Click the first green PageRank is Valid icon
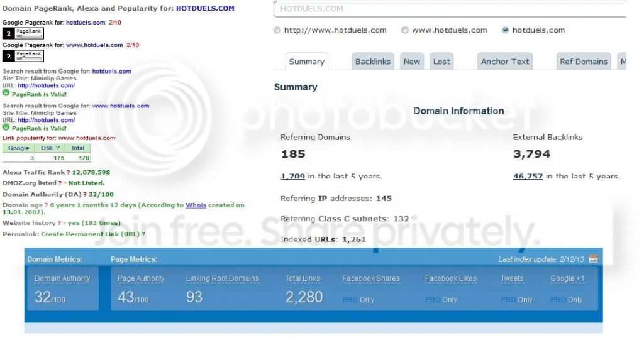The image size is (644, 338). [6, 93]
